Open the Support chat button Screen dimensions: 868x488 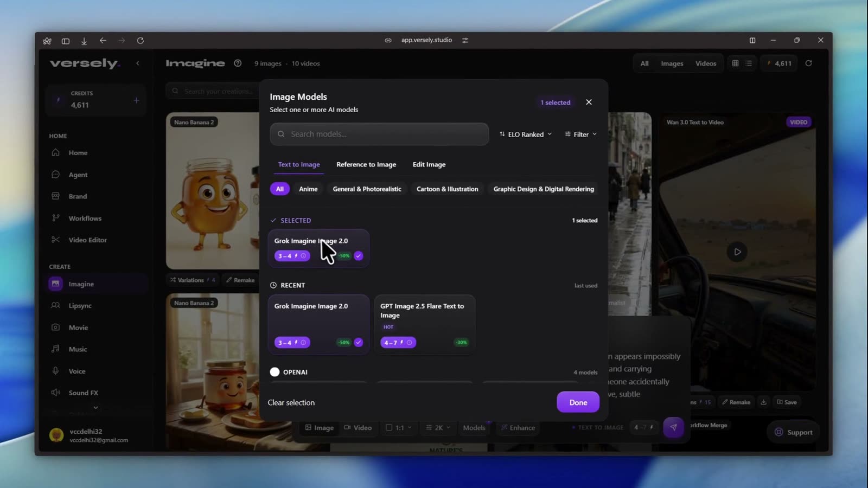click(x=793, y=432)
